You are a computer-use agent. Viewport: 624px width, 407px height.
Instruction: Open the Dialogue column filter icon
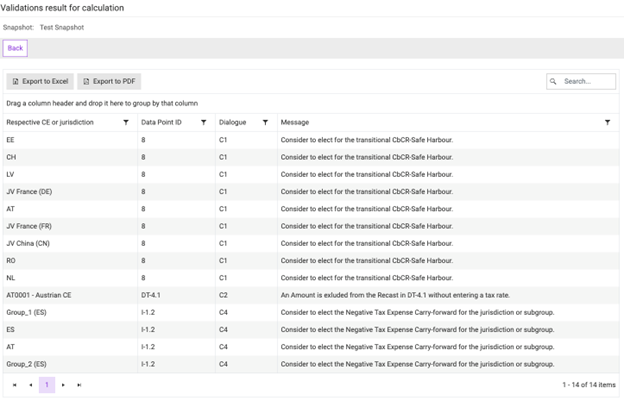click(x=265, y=122)
